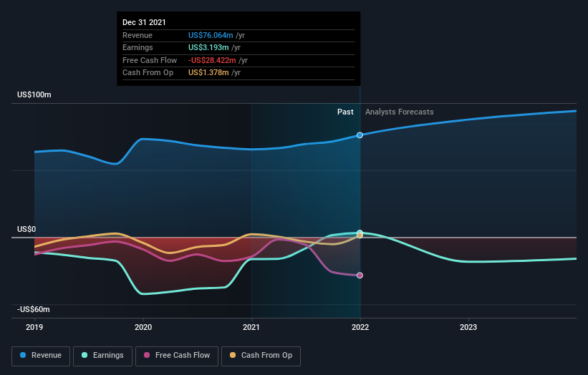The width and height of the screenshot is (588, 375).
Task: Click the orange Cash From Op data point
Action: click(x=360, y=235)
